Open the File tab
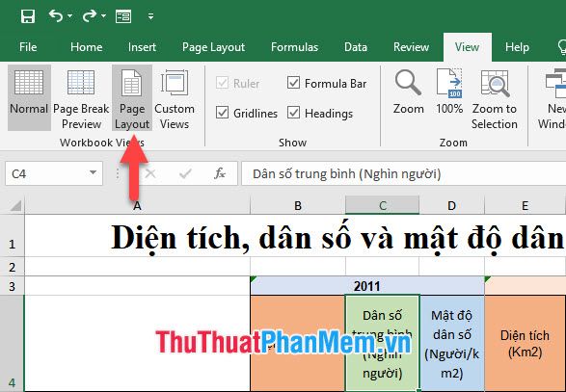 click(28, 47)
